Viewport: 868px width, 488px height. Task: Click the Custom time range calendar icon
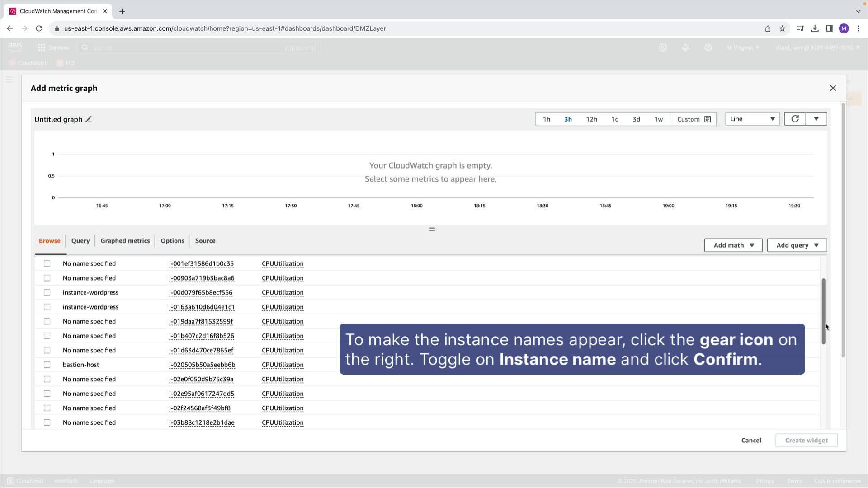(708, 119)
